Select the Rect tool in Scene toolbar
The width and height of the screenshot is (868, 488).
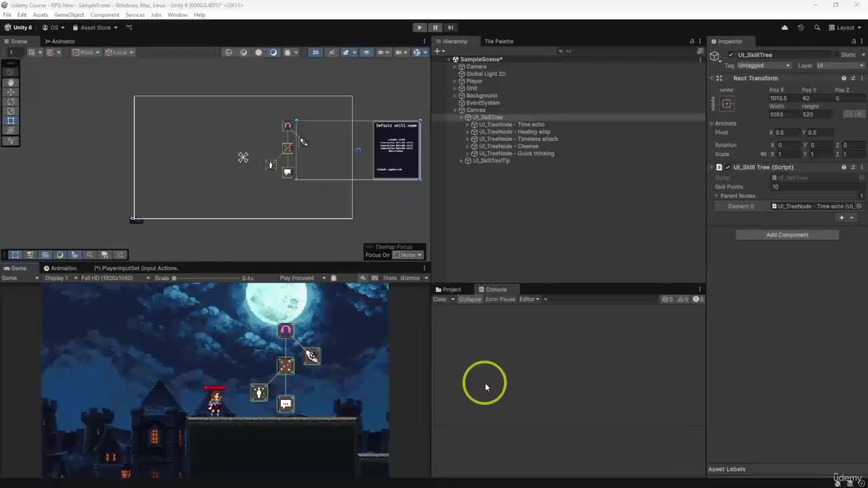tap(11, 120)
